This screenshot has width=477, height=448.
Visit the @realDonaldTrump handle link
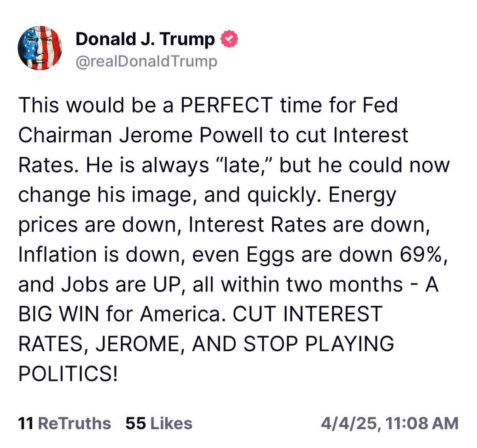[146, 61]
